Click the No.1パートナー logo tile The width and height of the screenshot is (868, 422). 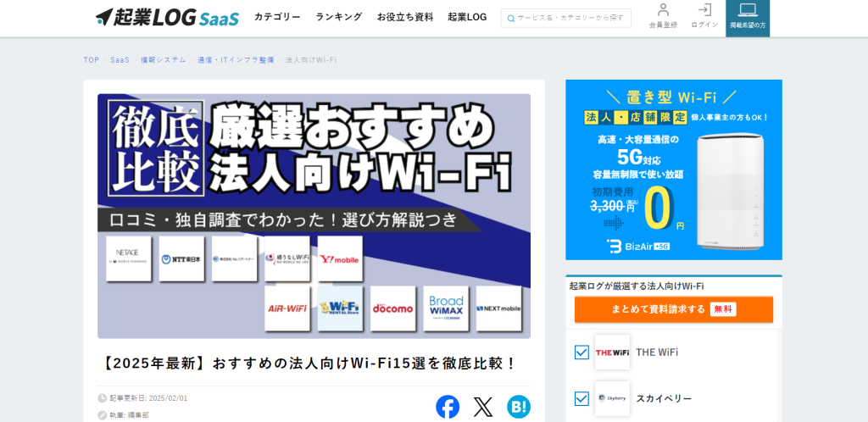234,258
